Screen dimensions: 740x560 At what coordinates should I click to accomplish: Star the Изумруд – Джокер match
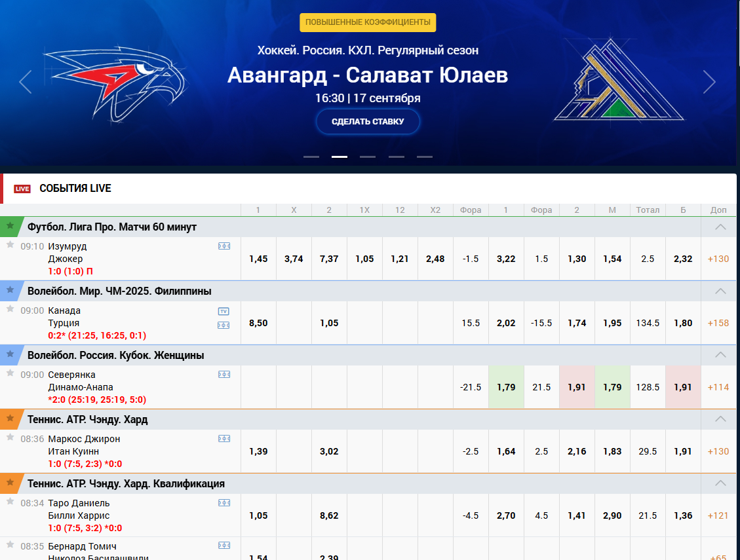[x=10, y=244]
